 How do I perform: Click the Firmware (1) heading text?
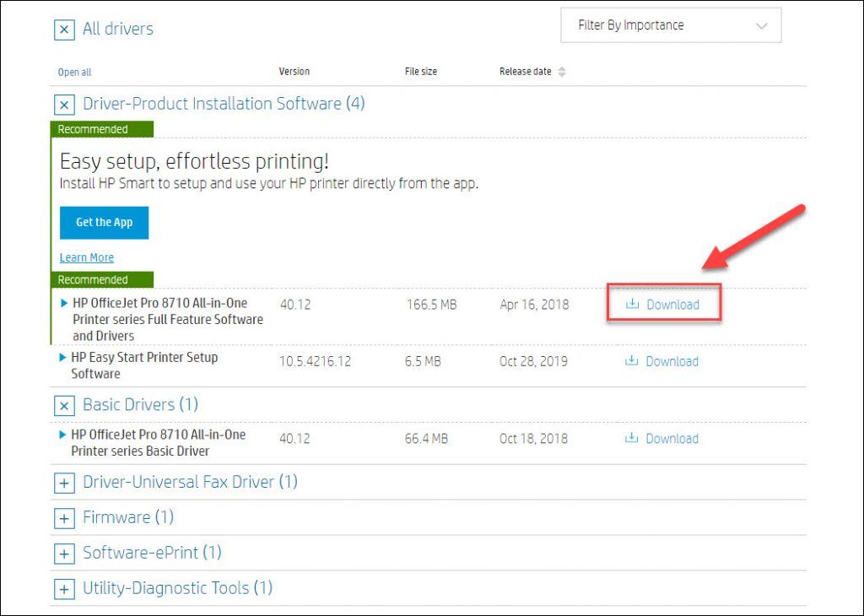coord(128,516)
